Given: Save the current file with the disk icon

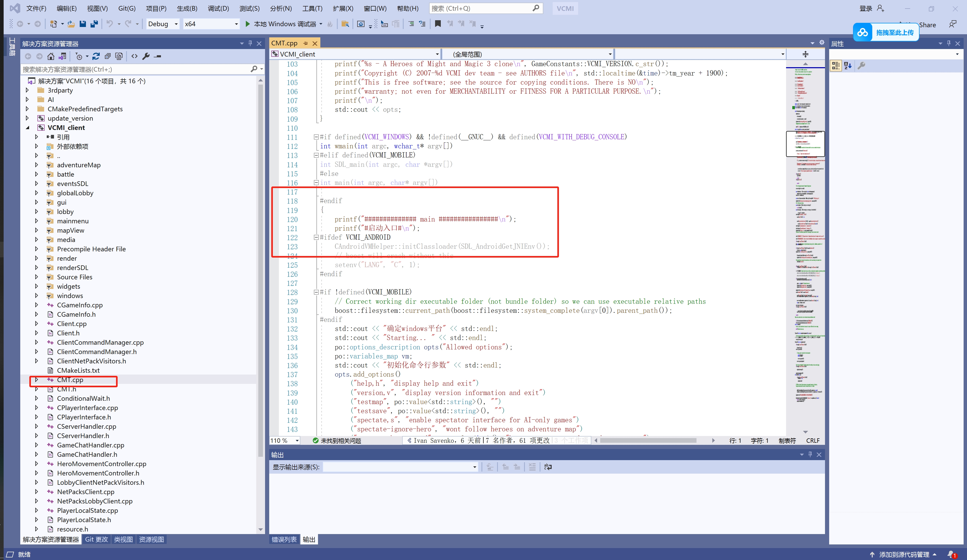Looking at the screenshot, I should pos(83,24).
